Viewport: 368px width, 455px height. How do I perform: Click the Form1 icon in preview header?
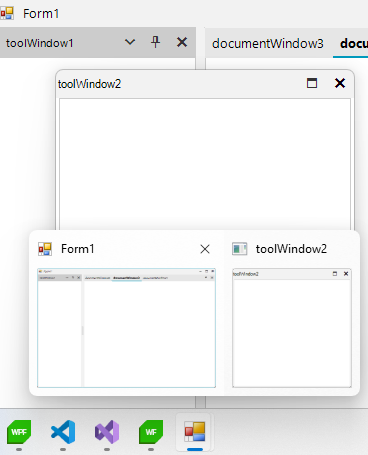tap(45, 249)
